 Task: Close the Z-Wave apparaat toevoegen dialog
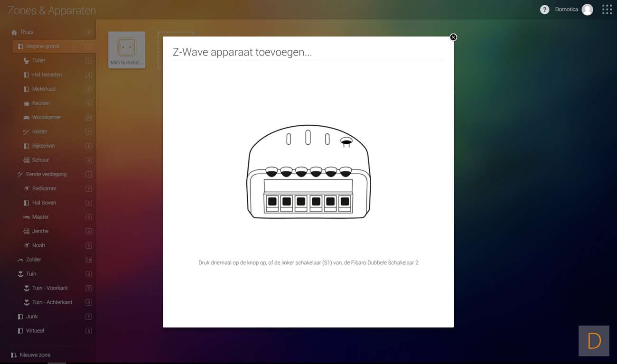453,37
